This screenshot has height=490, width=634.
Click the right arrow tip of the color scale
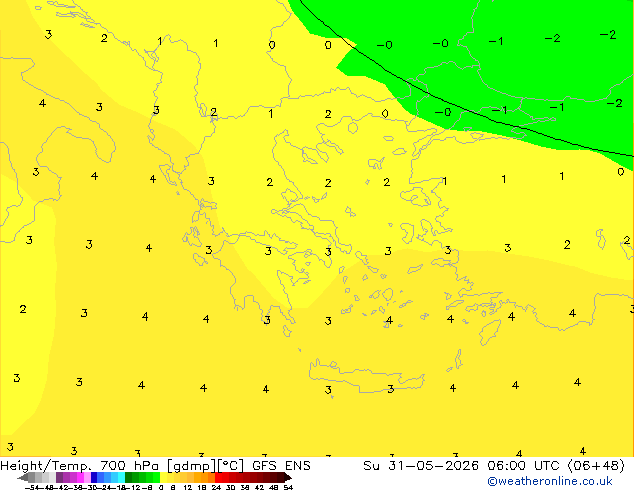(x=290, y=478)
